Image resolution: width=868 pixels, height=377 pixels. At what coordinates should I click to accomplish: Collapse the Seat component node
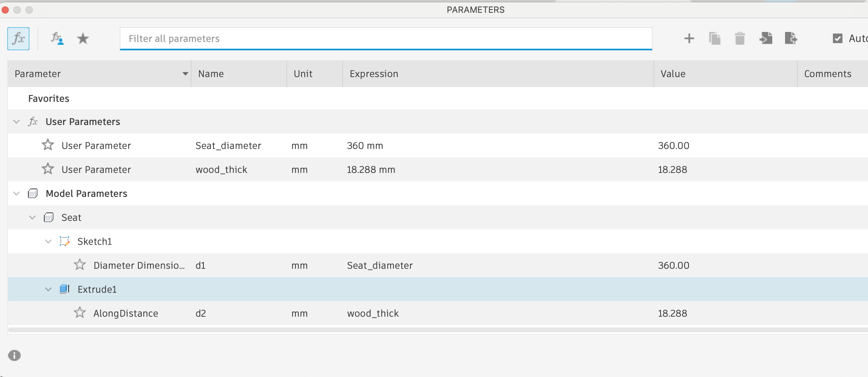(x=32, y=217)
